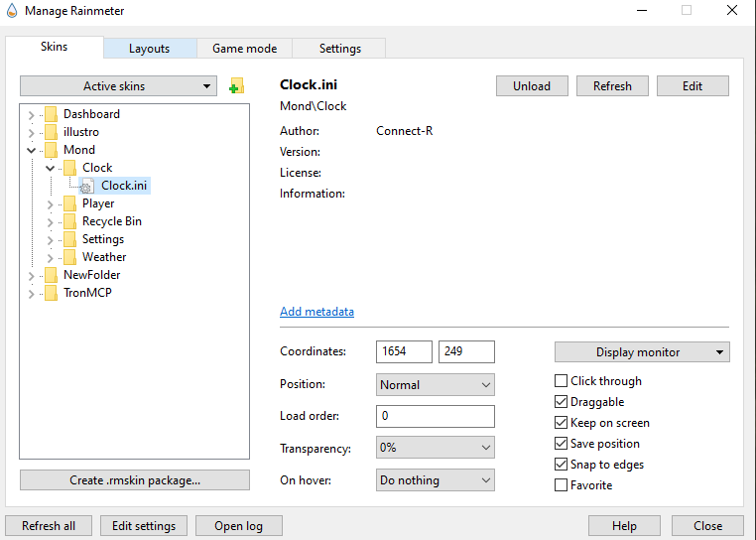Click the create new skin folder icon
Viewport: 756px width, 540px height.
236,86
